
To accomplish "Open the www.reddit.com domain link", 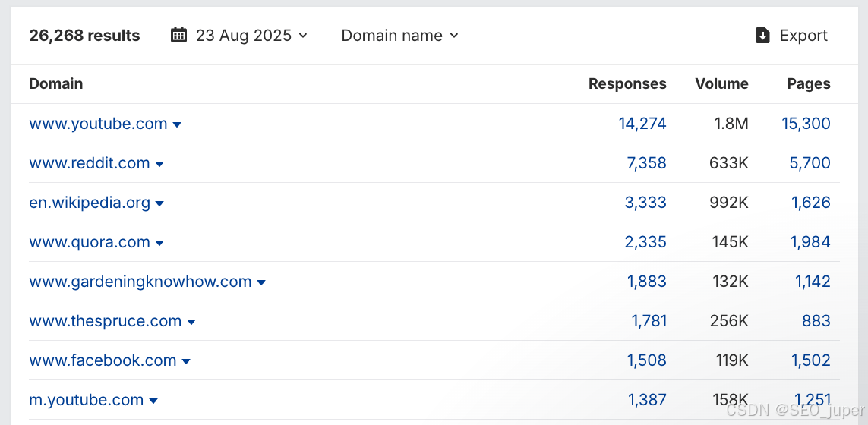I will tap(89, 163).
